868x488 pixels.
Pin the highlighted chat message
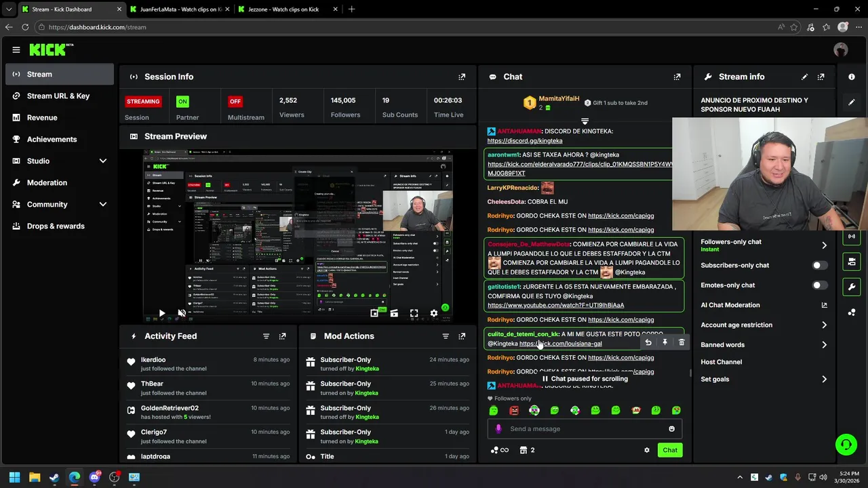[665, 342]
